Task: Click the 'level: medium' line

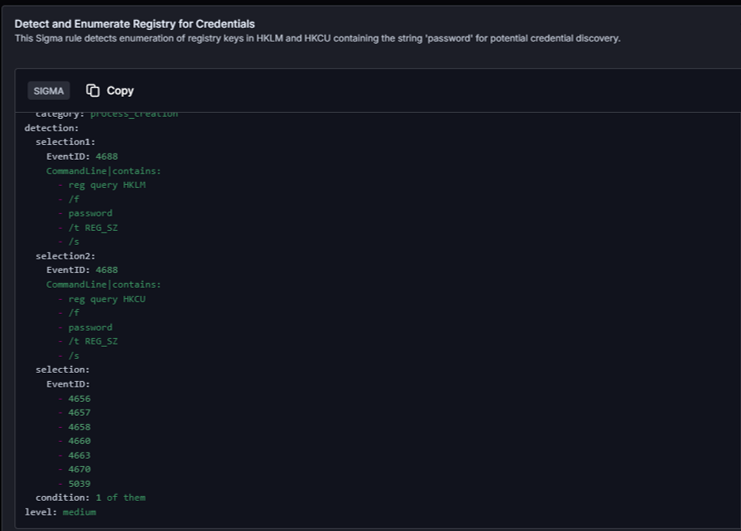Action: [x=60, y=512]
